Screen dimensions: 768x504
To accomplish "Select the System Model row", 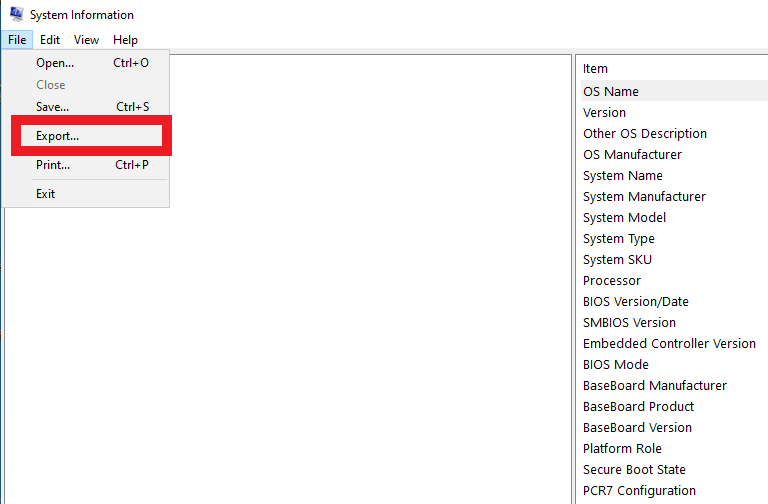I will (674, 218).
